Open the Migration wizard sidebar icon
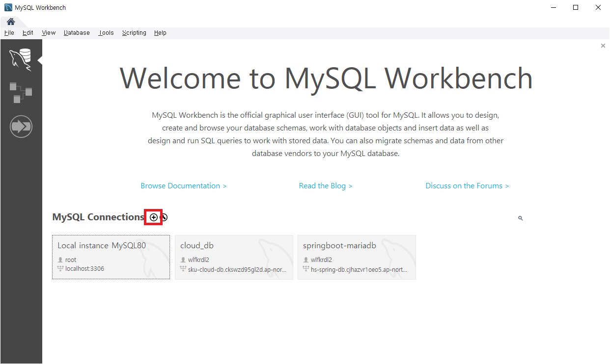This screenshot has width=610, height=364. click(21, 127)
